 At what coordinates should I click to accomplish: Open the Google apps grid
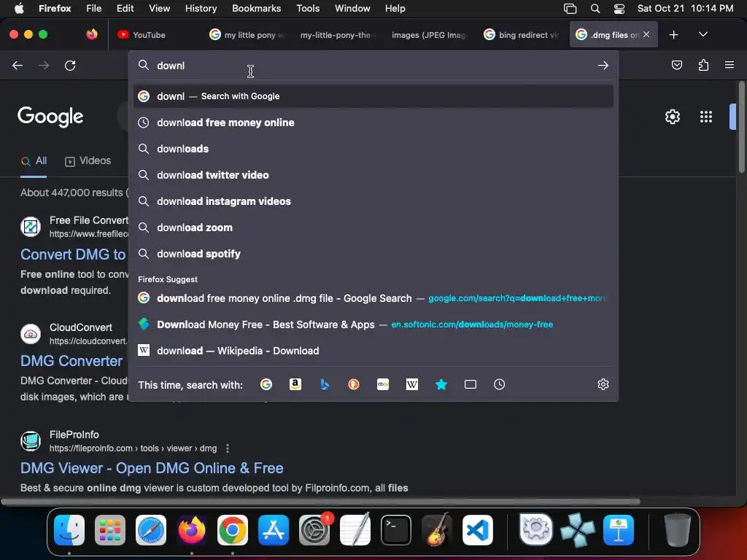point(705,117)
